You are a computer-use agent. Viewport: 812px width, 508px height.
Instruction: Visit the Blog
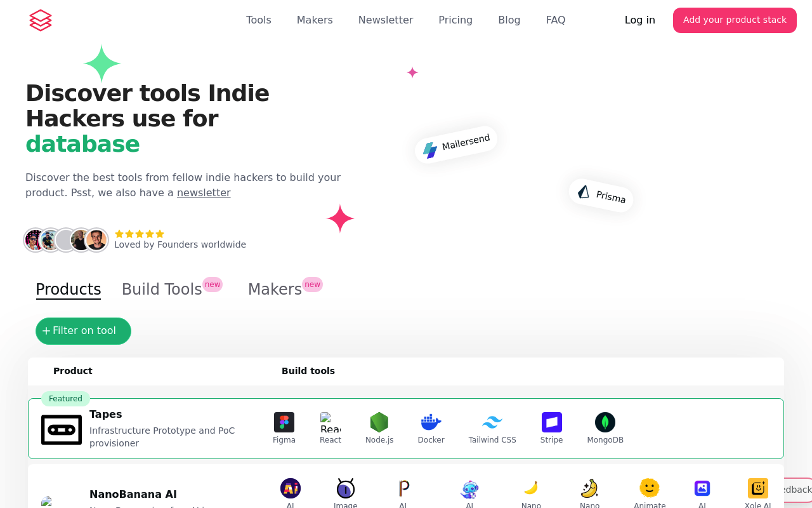pyautogui.click(x=509, y=20)
